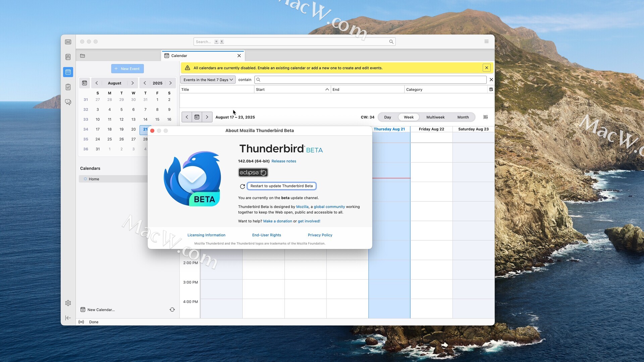The image size is (644, 362).
Task: Go to next year after 2025
Action: click(170, 83)
